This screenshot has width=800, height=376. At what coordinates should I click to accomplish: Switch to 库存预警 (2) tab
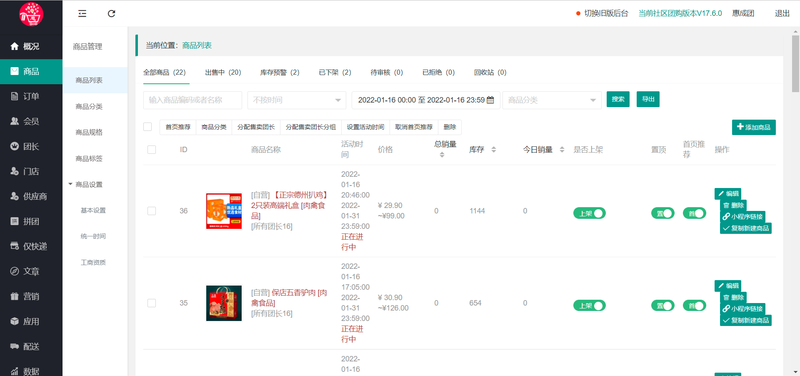280,72
